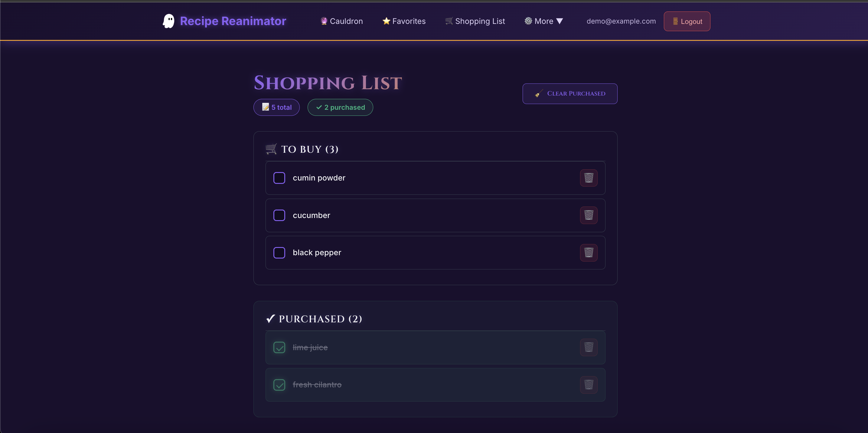Click the trash icon for cucumber

[x=588, y=215]
